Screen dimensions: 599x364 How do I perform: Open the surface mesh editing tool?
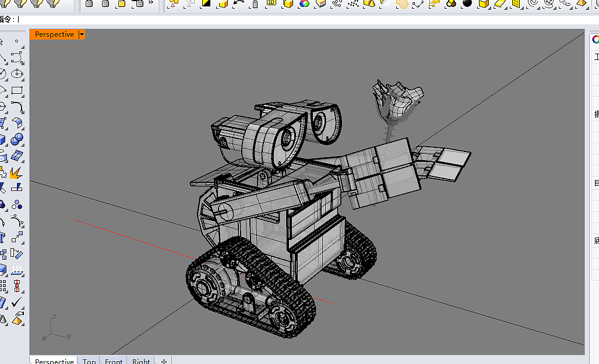(x=17, y=156)
